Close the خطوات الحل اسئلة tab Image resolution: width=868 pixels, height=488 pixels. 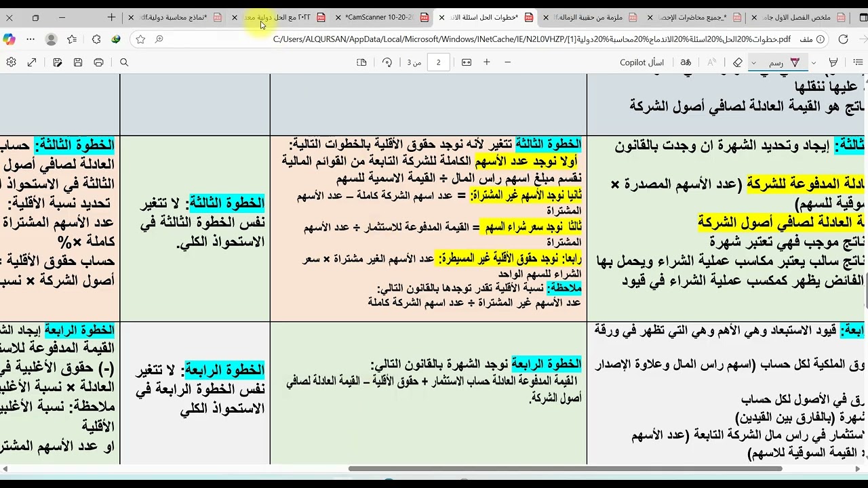[x=441, y=17]
